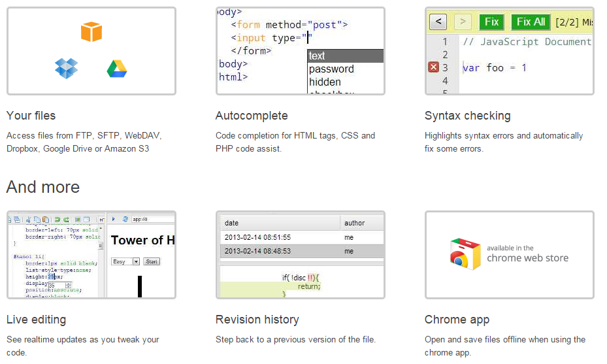Click the green redo arrow icon

[x=66, y=220]
